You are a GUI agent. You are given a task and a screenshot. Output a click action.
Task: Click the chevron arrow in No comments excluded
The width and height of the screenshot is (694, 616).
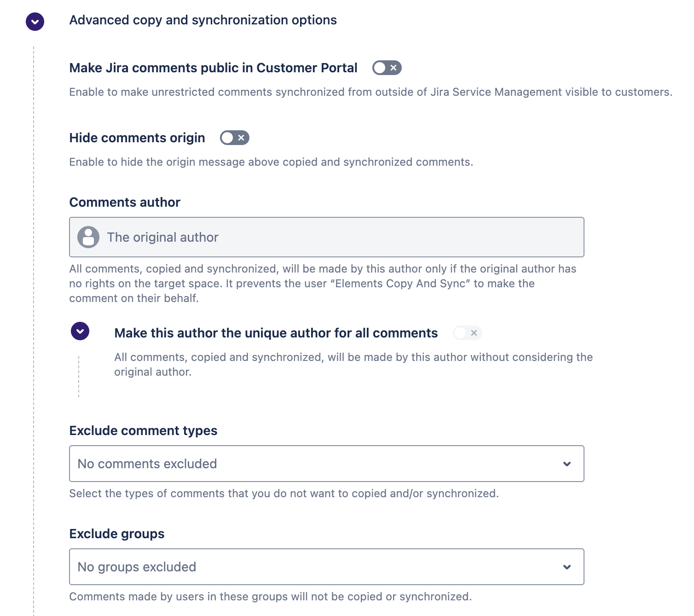(567, 464)
